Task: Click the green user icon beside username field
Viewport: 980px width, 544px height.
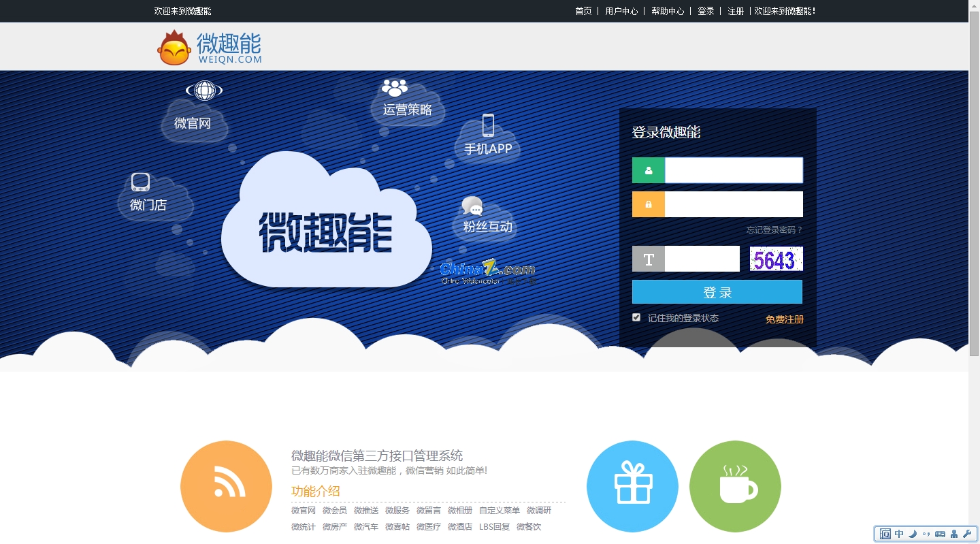Action: 649,170
